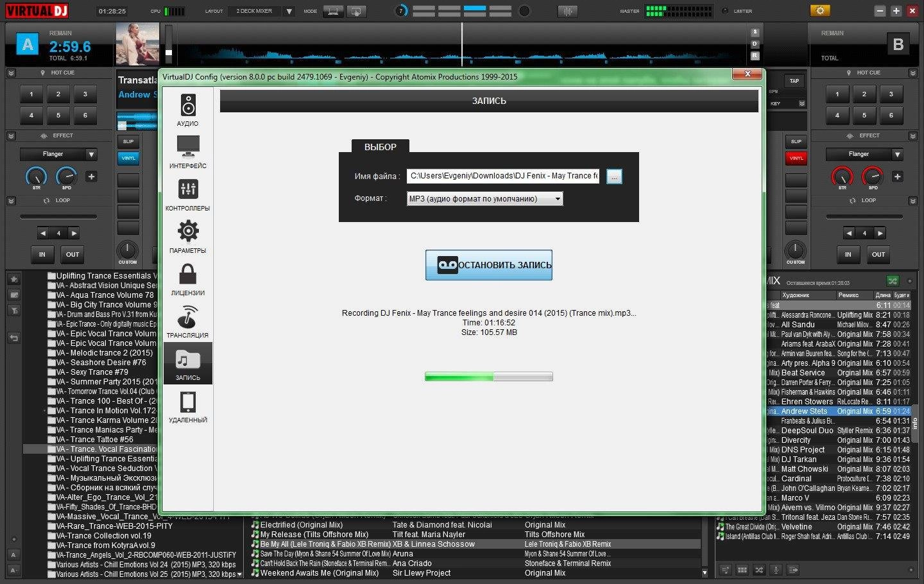The image size is (924, 584).
Task: Open the Формат MP3 dropdown
Action: pyautogui.click(x=485, y=199)
